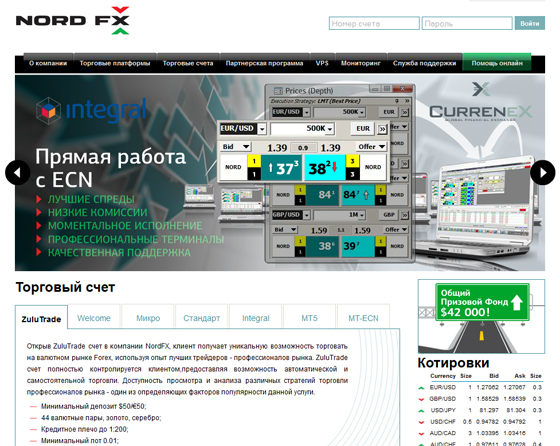Click ЛУЧШИЕ СПРЕДЫ bullet text
The height and width of the screenshot is (446, 560).
[x=91, y=199]
